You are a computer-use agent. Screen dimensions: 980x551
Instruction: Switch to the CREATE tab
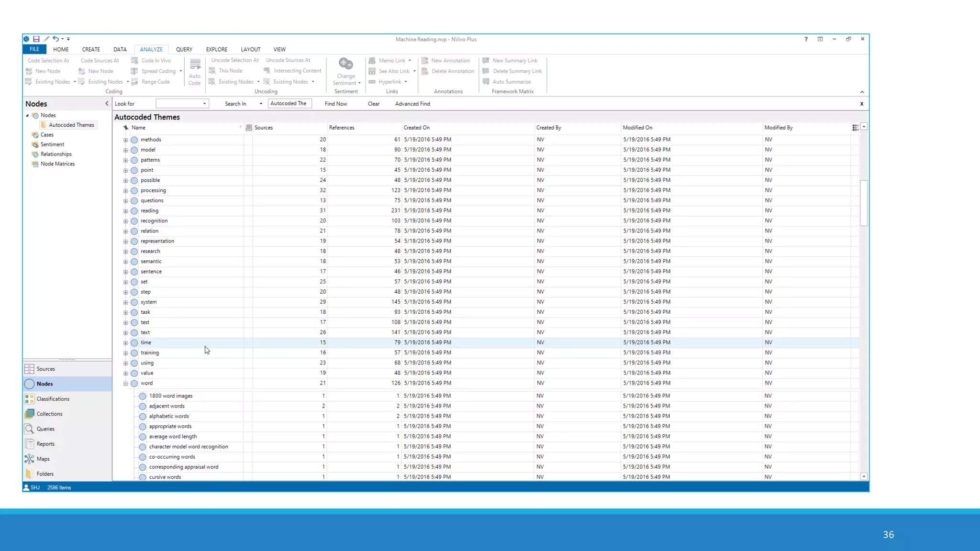pos(91,49)
